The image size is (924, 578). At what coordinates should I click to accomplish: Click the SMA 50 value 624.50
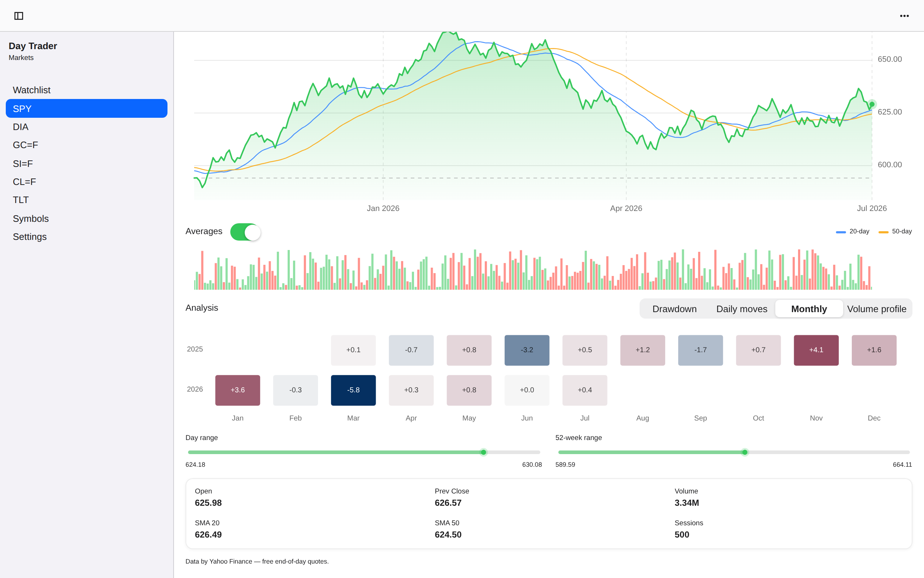(x=448, y=534)
